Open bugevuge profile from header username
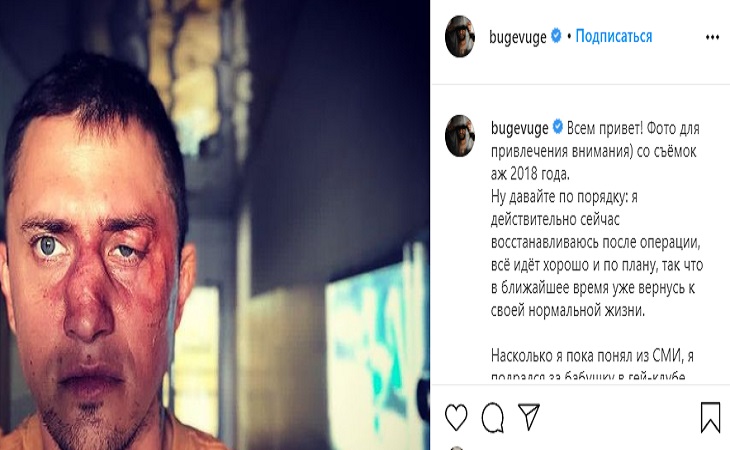 pyautogui.click(x=518, y=37)
